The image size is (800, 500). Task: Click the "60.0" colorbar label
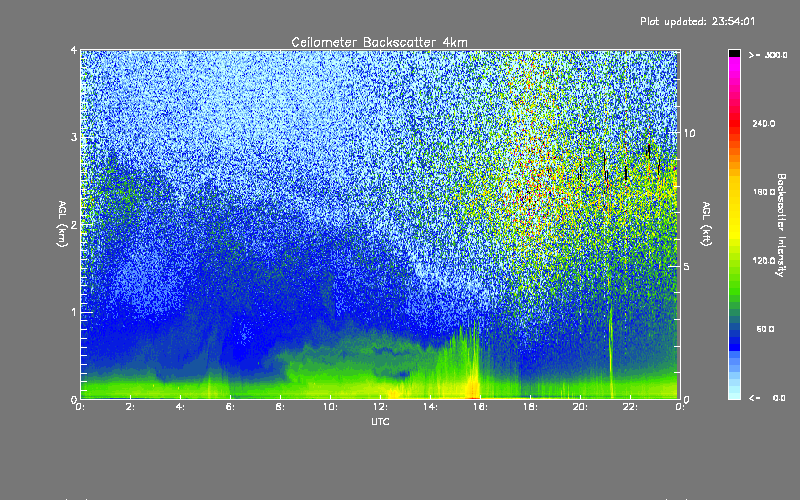[765, 329]
